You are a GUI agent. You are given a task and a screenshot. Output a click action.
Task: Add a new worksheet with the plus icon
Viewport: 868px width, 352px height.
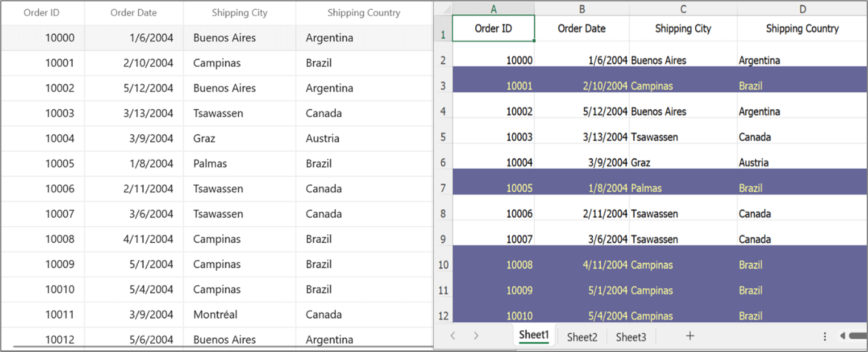pyautogui.click(x=690, y=336)
